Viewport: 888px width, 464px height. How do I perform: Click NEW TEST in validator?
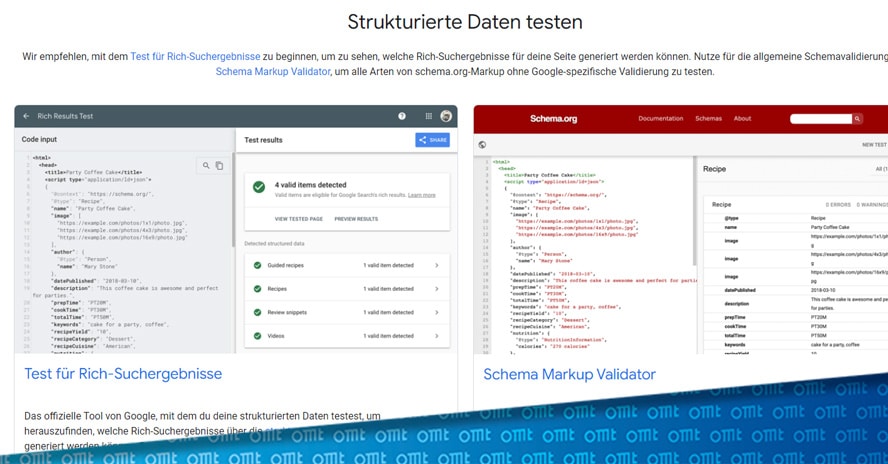click(874, 145)
